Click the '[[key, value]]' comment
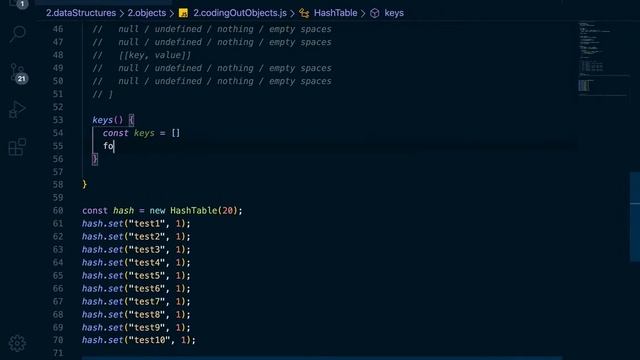640x360 pixels. pyautogui.click(x=155, y=55)
